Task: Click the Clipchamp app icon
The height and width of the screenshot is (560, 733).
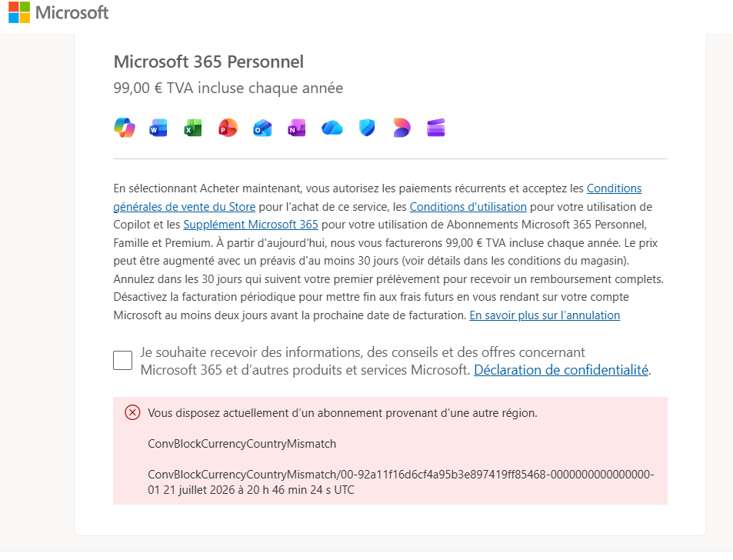Action: pos(436,128)
